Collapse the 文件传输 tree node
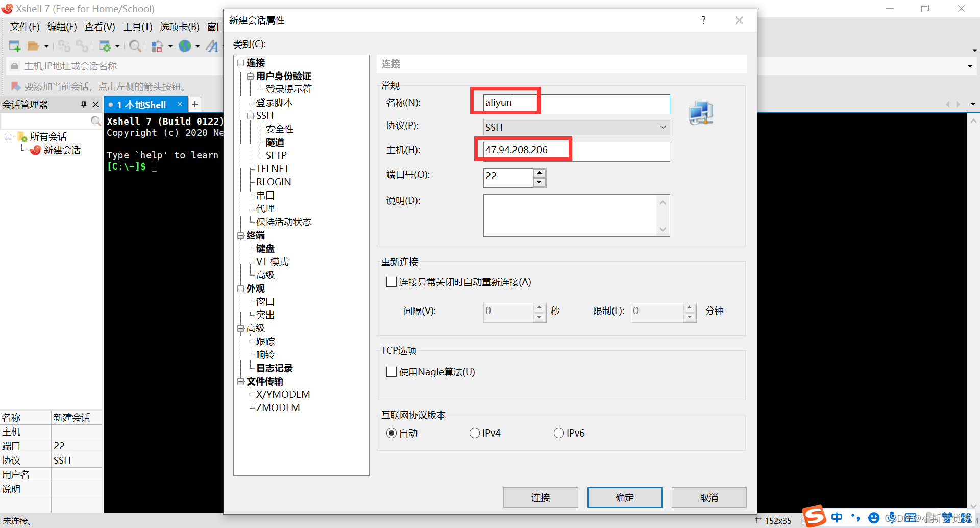This screenshot has width=980, height=528. [240, 381]
